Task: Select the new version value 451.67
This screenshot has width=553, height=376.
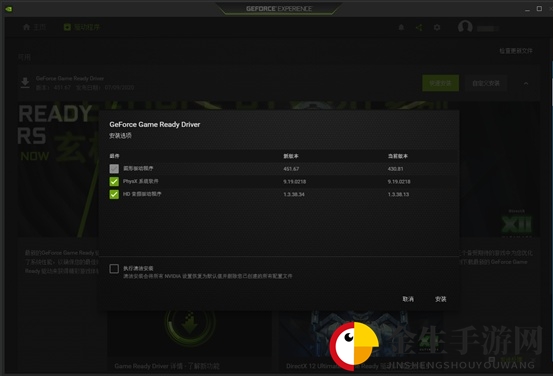Action: (x=291, y=169)
